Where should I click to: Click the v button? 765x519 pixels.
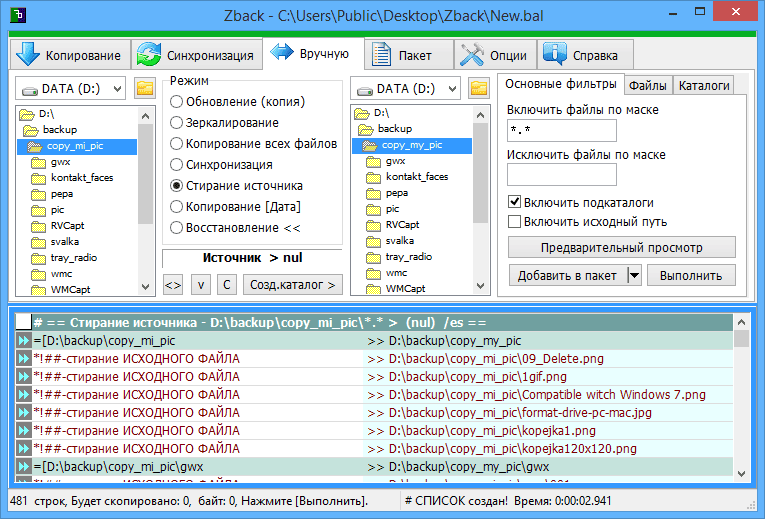click(x=201, y=284)
